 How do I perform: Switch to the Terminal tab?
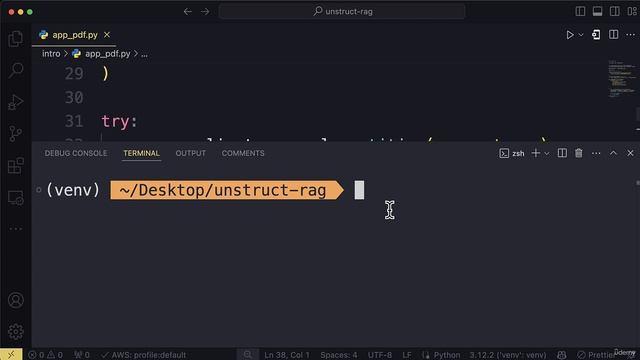tap(142, 153)
